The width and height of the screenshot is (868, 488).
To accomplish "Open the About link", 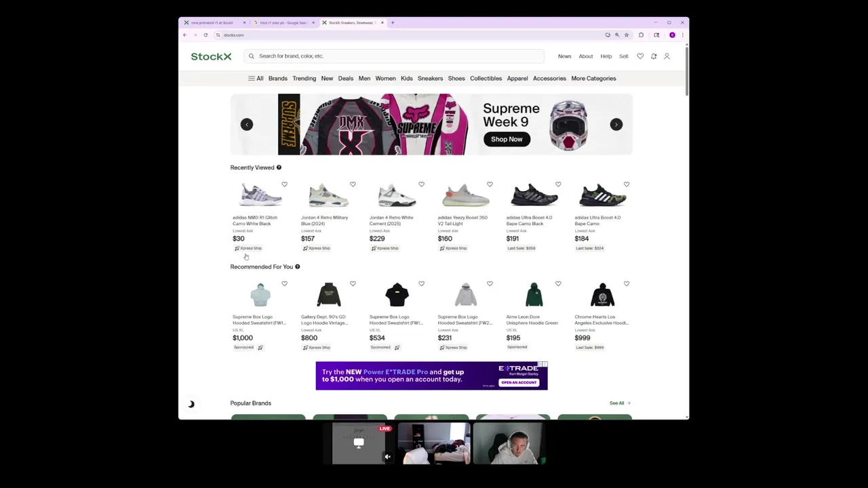I will pos(586,56).
